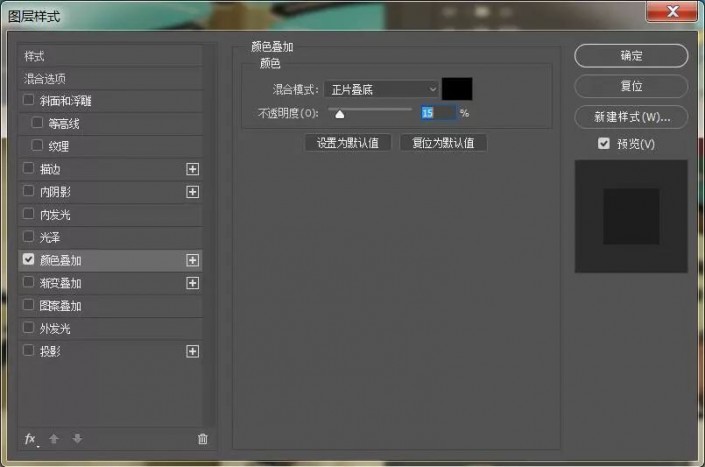705x467 pixels.
Task: Add another 内阴影 effect with plus icon
Action: pyautogui.click(x=192, y=192)
